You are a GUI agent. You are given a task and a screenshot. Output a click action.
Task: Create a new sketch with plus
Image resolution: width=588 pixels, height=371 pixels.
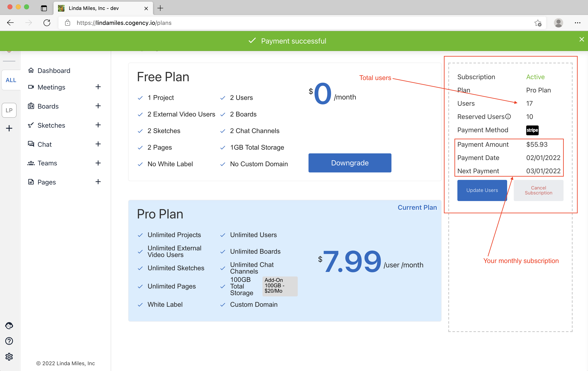coord(98,125)
